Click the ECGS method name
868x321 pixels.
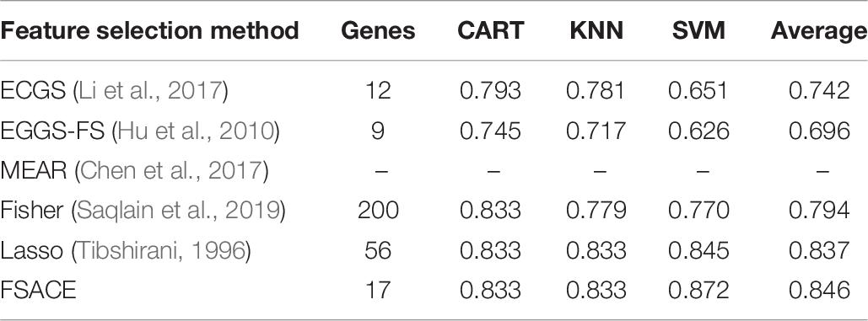point(34,91)
